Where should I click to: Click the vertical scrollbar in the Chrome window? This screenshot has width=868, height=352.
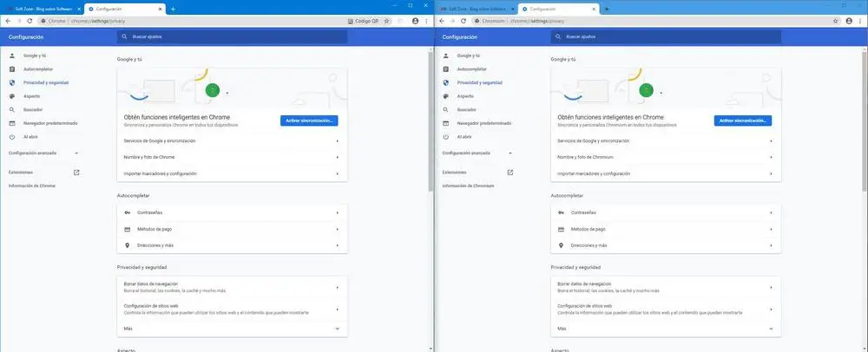(x=431, y=121)
